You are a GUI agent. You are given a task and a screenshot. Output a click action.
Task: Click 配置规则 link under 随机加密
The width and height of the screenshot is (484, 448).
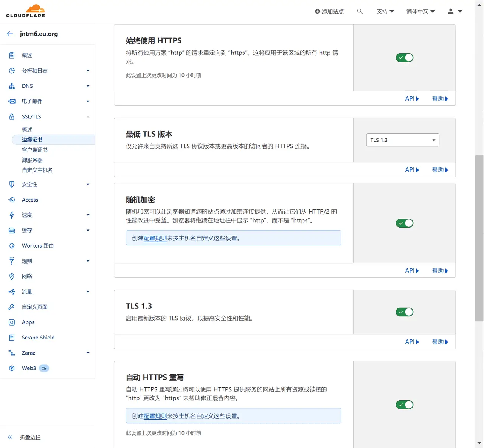[x=155, y=238]
